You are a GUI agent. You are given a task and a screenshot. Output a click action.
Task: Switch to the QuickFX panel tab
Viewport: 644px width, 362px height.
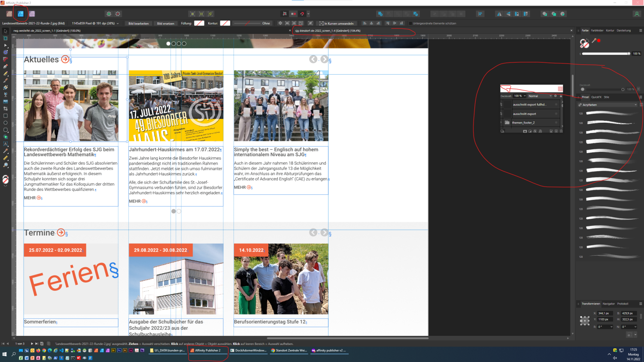[x=596, y=97]
